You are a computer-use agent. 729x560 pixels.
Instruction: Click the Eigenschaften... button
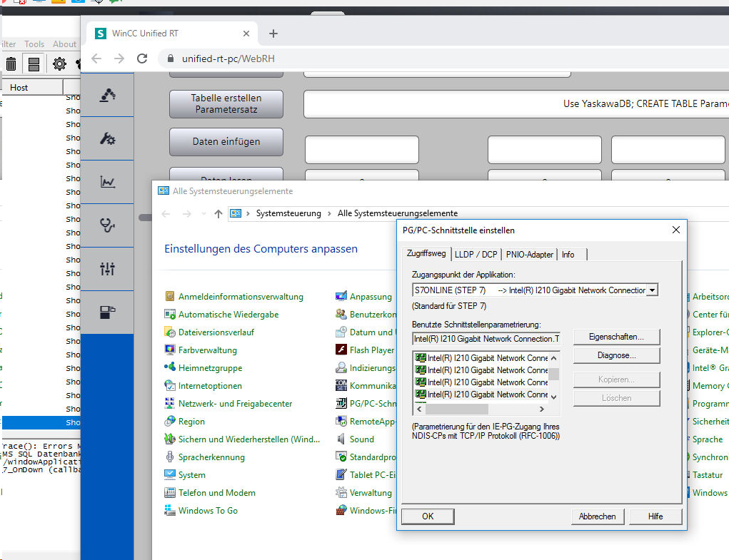point(616,336)
